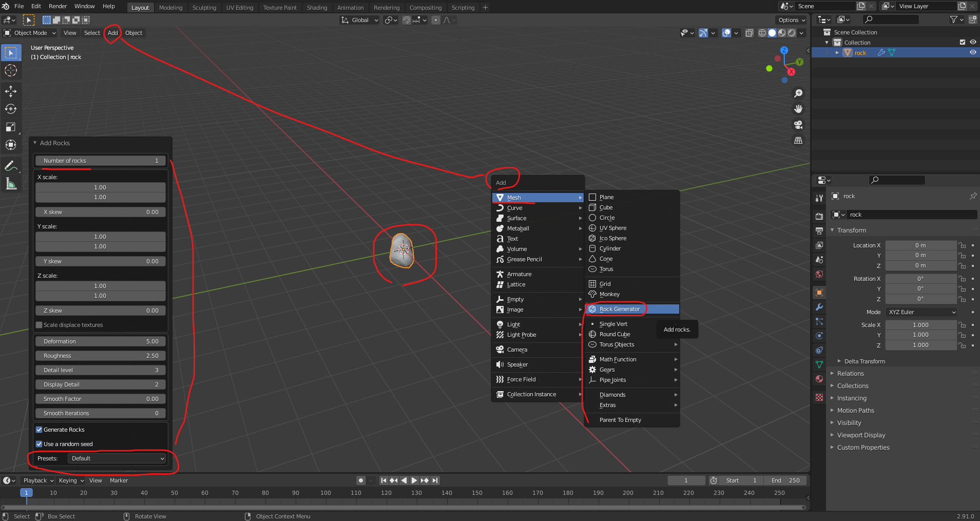This screenshot has width=980, height=521.
Task: Open the Object Data mesh properties tab
Action: (819, 364)
